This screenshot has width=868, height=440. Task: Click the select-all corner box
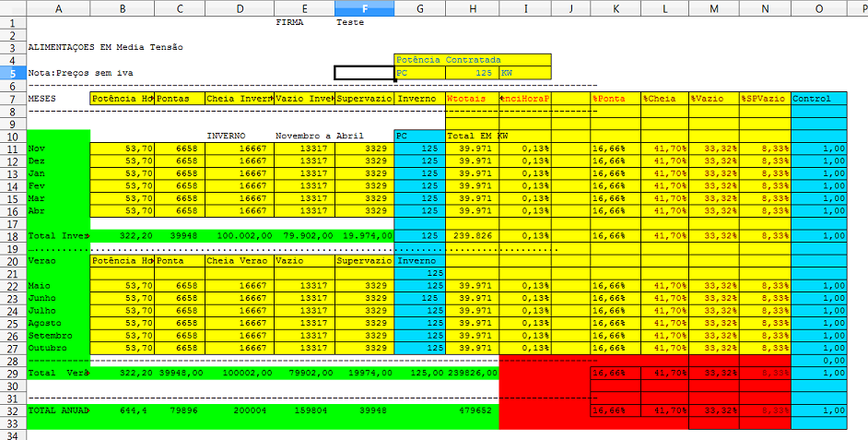coord(13,8)
